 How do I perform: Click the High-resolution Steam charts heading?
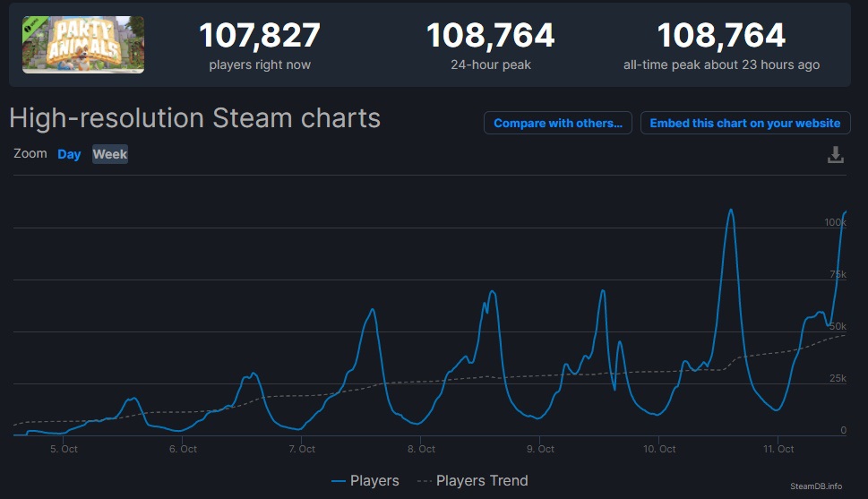click(194, 118)
